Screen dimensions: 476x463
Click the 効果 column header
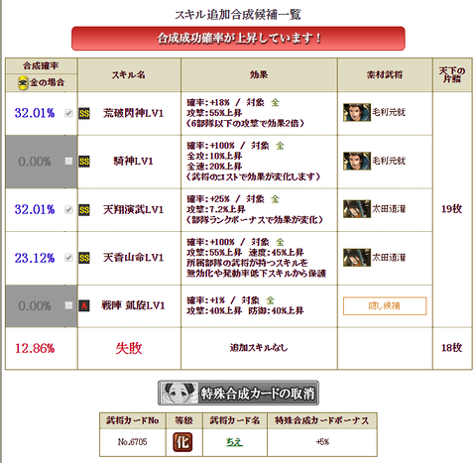[259, 75]
